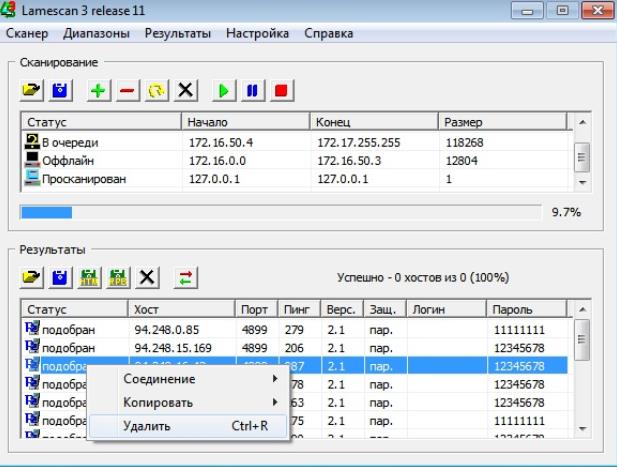The width and height of the screenshot is (617, 467).
Task: Click the green plus add range icon
Action: 97,91
